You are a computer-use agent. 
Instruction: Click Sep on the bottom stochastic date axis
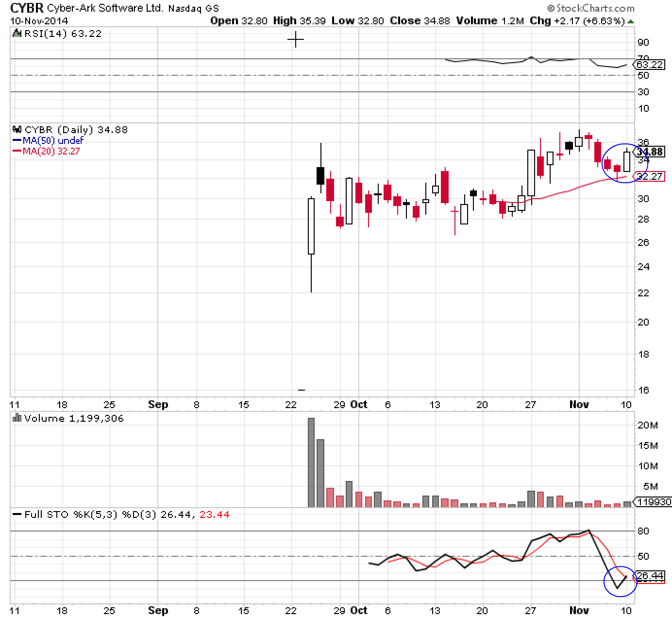click(x=158, y=610)
